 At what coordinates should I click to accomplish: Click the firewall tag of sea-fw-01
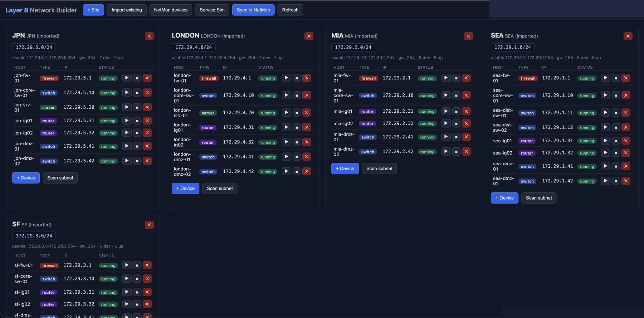[x=528, y=78]
